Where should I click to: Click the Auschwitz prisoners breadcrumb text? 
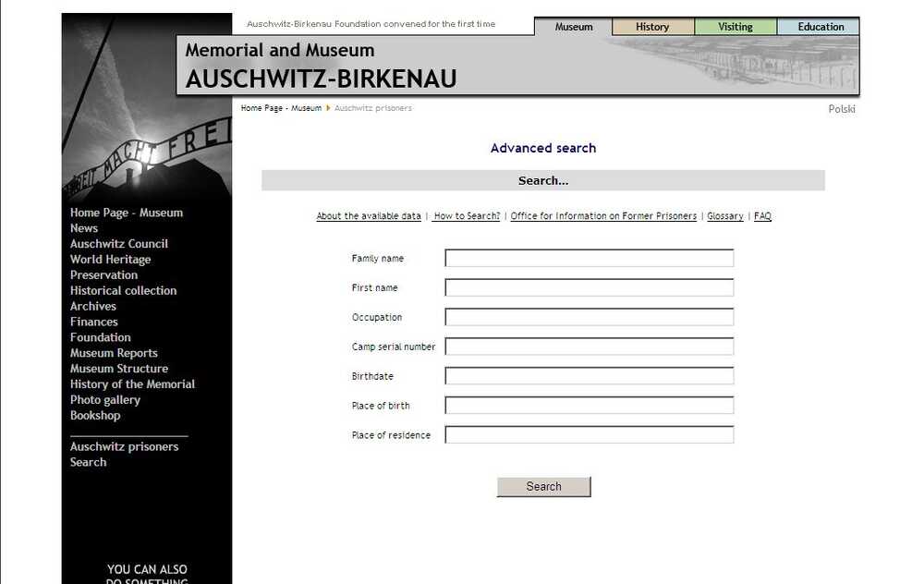(373, 108)
